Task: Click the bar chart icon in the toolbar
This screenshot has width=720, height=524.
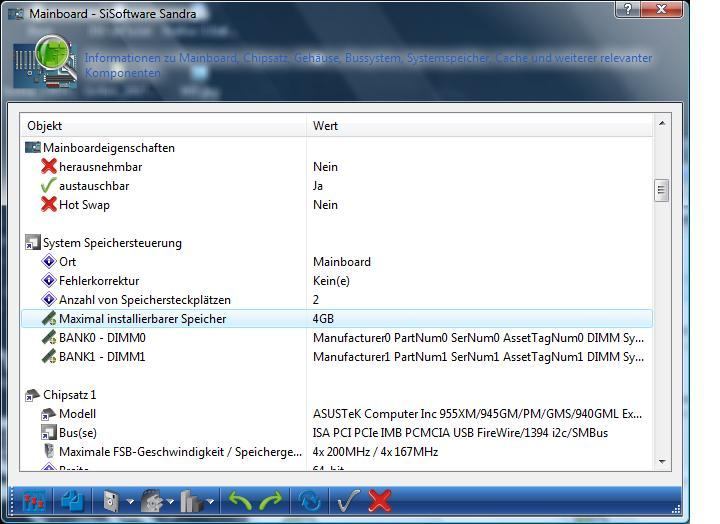Action: click(191, 501)
